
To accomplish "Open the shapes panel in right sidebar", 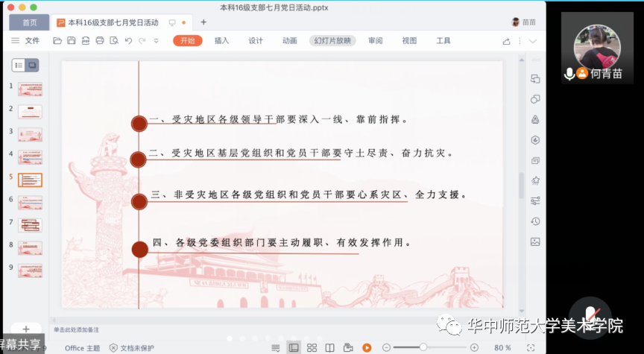I will [535, 98].
